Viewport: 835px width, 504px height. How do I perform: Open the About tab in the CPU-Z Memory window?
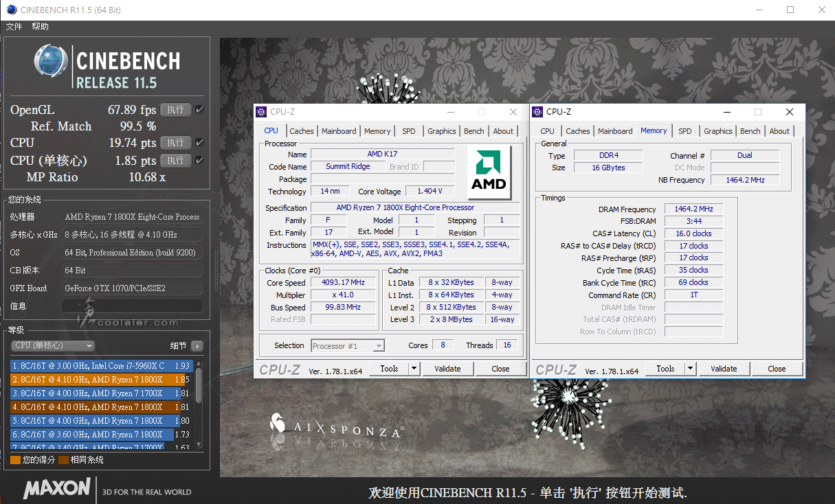pos(779,131)
